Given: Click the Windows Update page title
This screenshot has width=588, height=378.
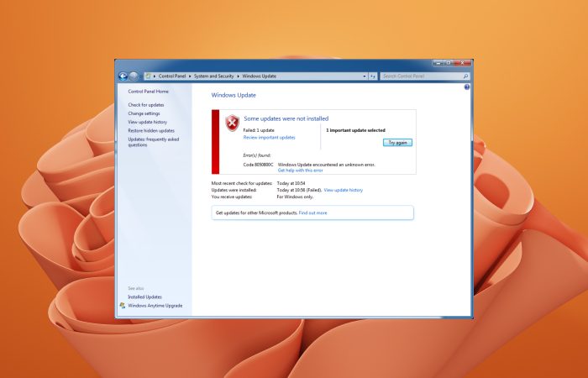Looking at the screenshot, I should (x=234, y=95).
